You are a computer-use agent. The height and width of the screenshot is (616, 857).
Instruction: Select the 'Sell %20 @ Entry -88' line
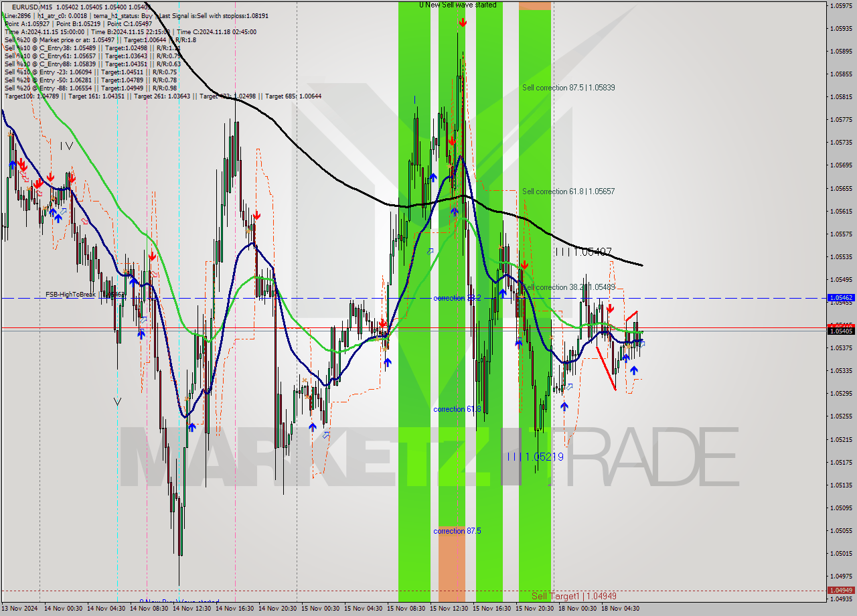pyautogui.click(x=90, y=88)
